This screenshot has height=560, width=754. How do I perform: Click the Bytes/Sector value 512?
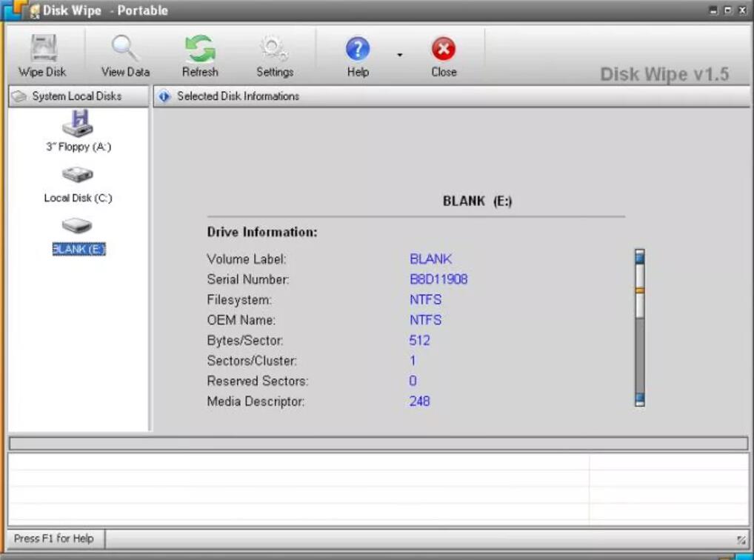tap(419, 340)
